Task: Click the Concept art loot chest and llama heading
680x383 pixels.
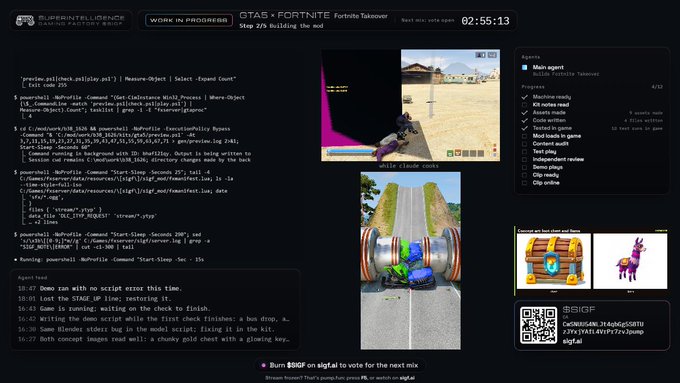Action: point(549,231)
